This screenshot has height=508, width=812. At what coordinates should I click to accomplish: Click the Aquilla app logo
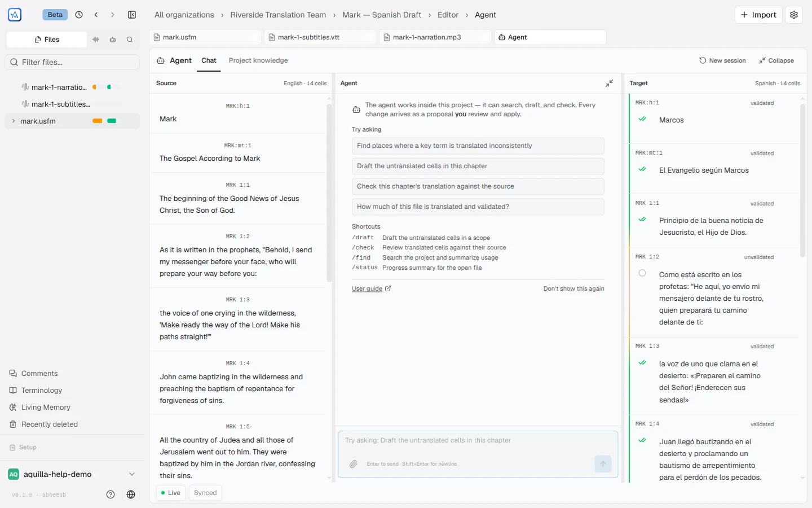(15, 15)
